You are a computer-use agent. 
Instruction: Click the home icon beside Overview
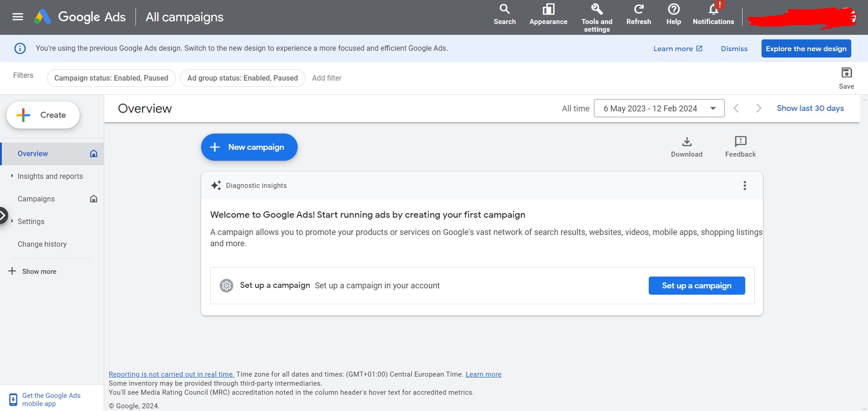pyautogui.click(x=94, y=153)
